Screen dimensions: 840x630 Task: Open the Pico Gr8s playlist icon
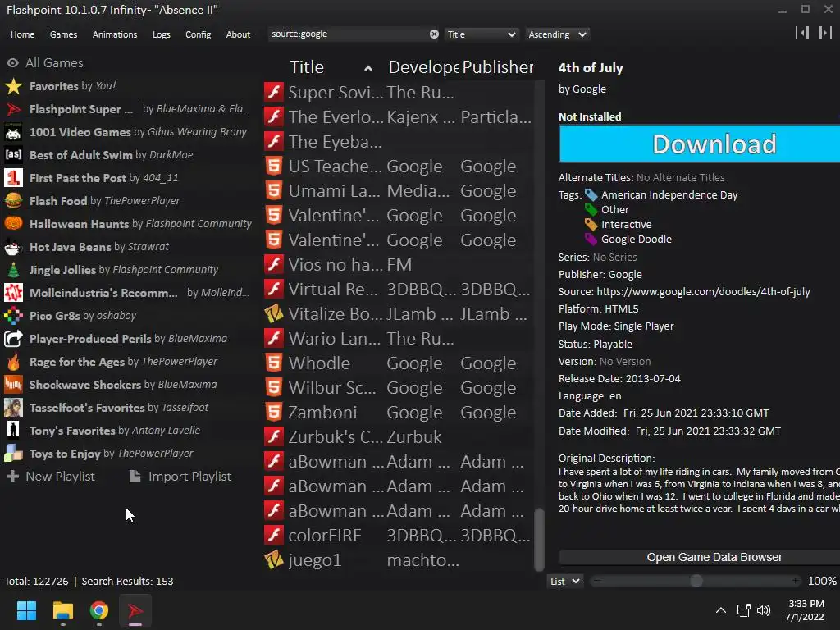coord(13,316)
